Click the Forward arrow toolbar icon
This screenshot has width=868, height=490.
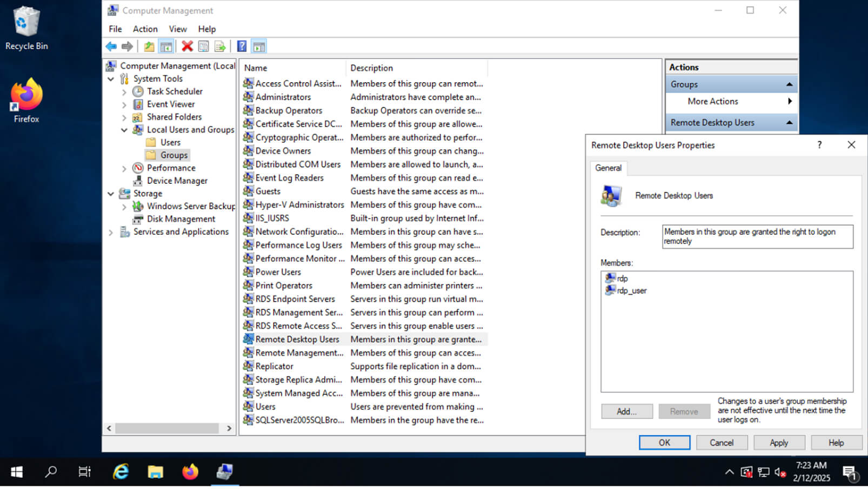pos(127,47)
